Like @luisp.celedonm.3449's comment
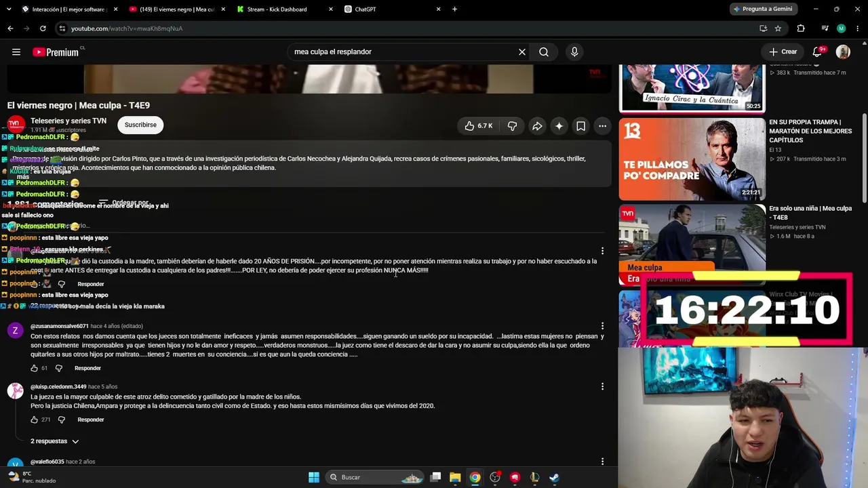The image size is (868, 488). tap(34, 420)
